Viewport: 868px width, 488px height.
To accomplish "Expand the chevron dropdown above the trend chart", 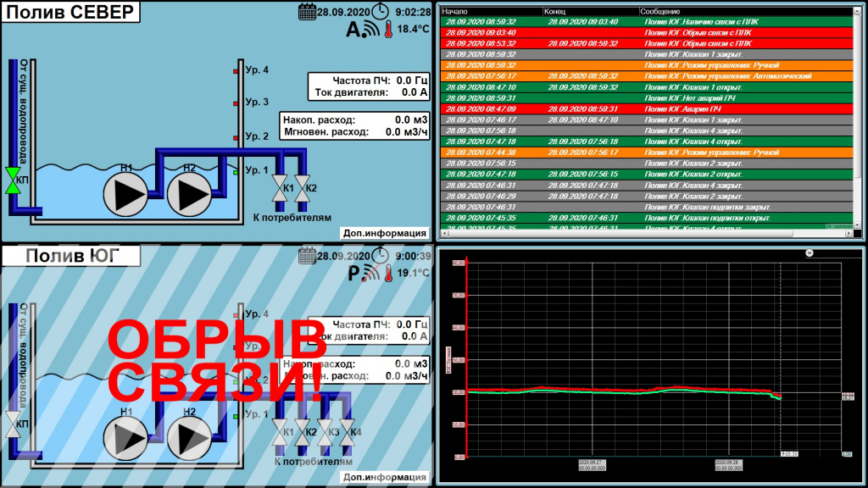I will [x=810, y=252].
